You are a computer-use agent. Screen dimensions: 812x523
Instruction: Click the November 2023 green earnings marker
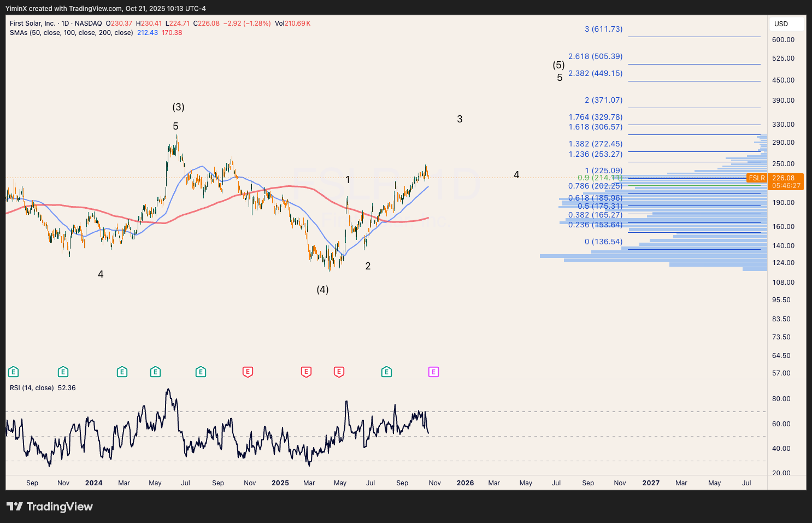click(x=63, y=372)
